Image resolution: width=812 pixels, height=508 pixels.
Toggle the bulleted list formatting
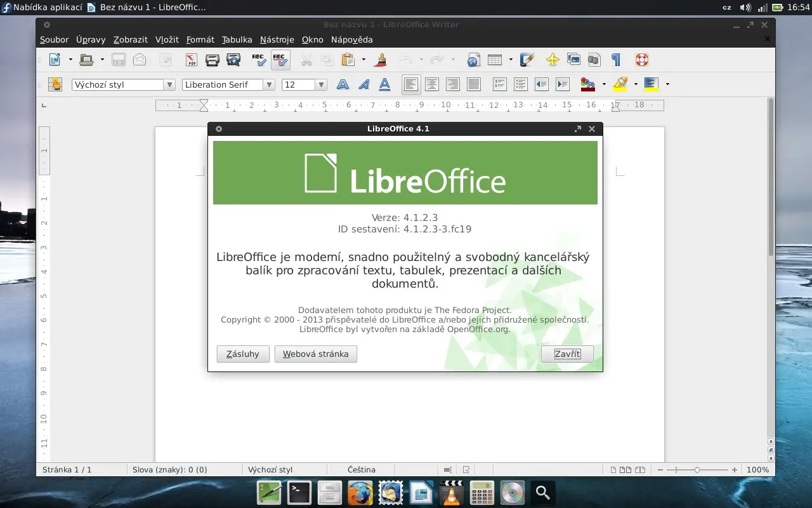(x=520, y=84)
